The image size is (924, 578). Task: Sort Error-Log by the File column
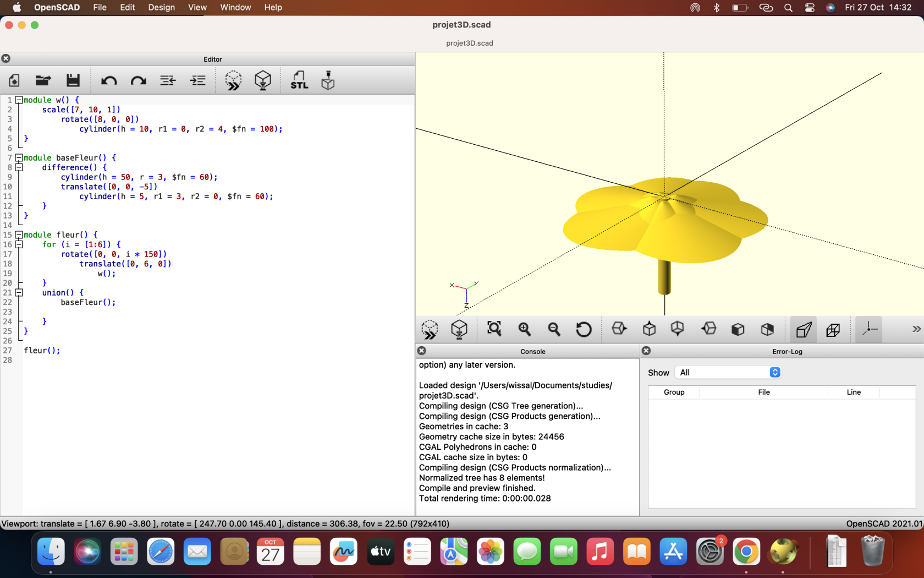764,392
